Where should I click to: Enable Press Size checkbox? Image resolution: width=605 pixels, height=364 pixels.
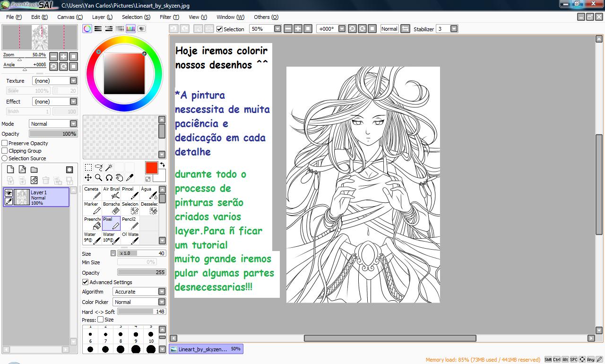(100, 320)
